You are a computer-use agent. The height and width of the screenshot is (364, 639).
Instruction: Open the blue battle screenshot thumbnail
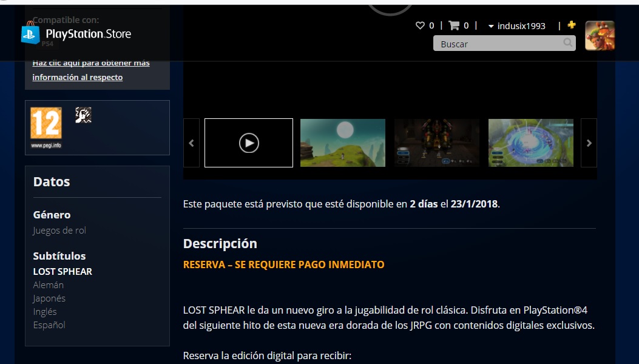pos(531,143)
